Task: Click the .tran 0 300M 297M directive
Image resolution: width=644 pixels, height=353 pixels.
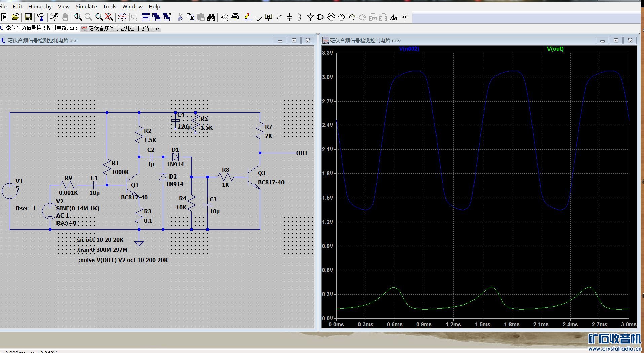Action: [102, 250]
